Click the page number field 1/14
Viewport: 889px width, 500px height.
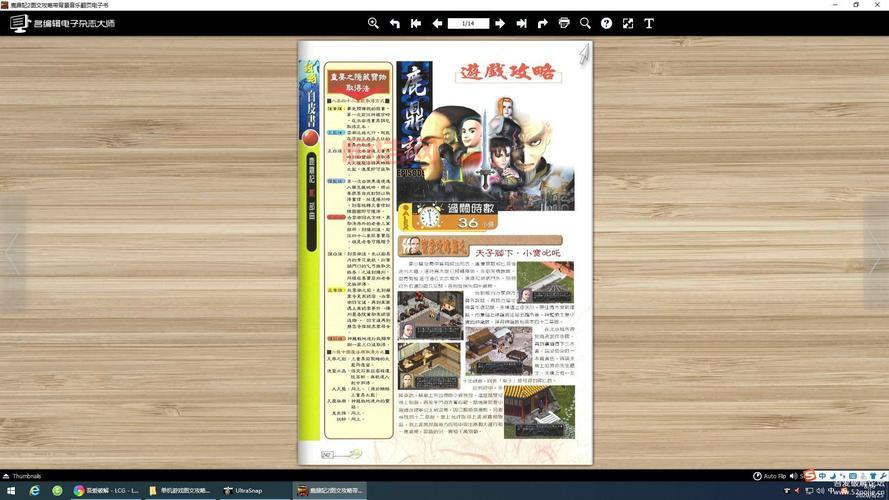[468, 23]
